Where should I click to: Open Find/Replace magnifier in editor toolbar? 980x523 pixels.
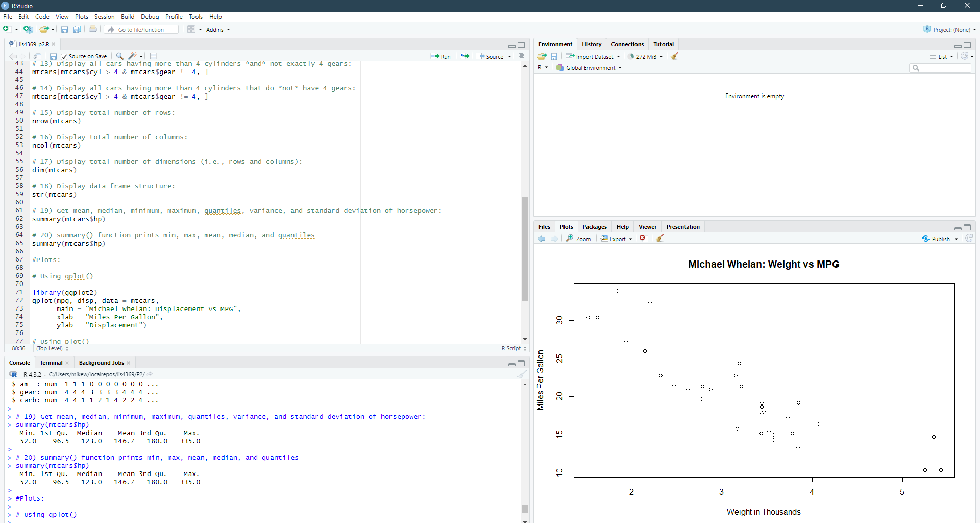click(119, 56)
